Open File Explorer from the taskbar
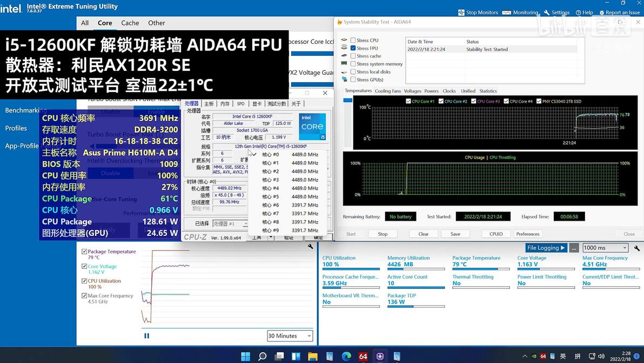Viewport: 644px width, 363px height. pyautogui.click(x=313, y=357)
